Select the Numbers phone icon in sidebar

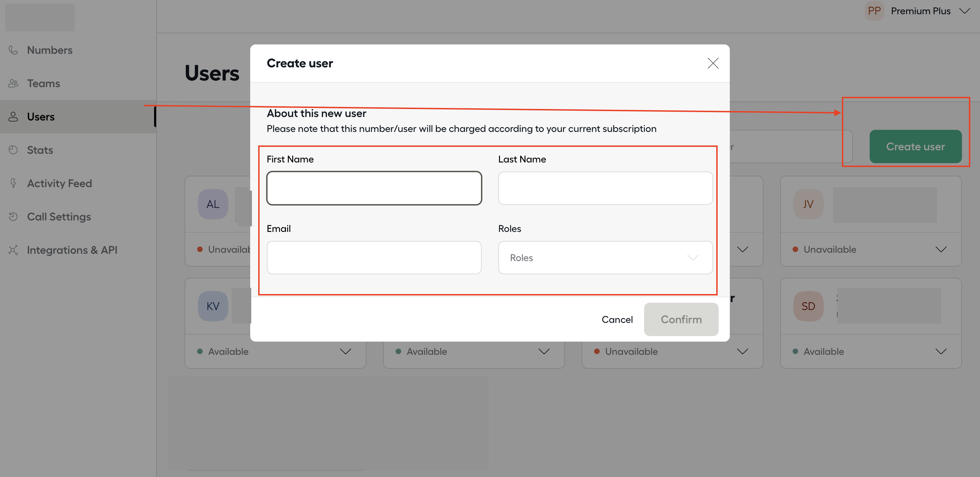(13, 50)
